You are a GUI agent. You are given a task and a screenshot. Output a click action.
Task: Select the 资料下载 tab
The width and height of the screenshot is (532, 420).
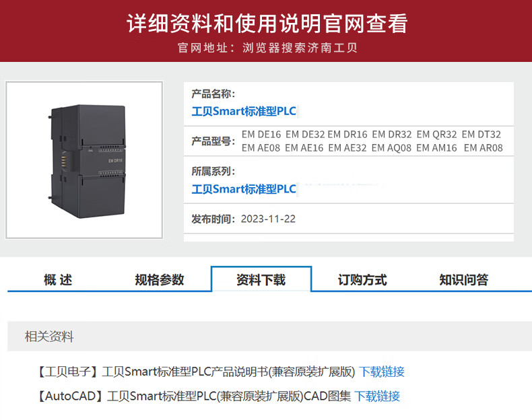(261, 279)
